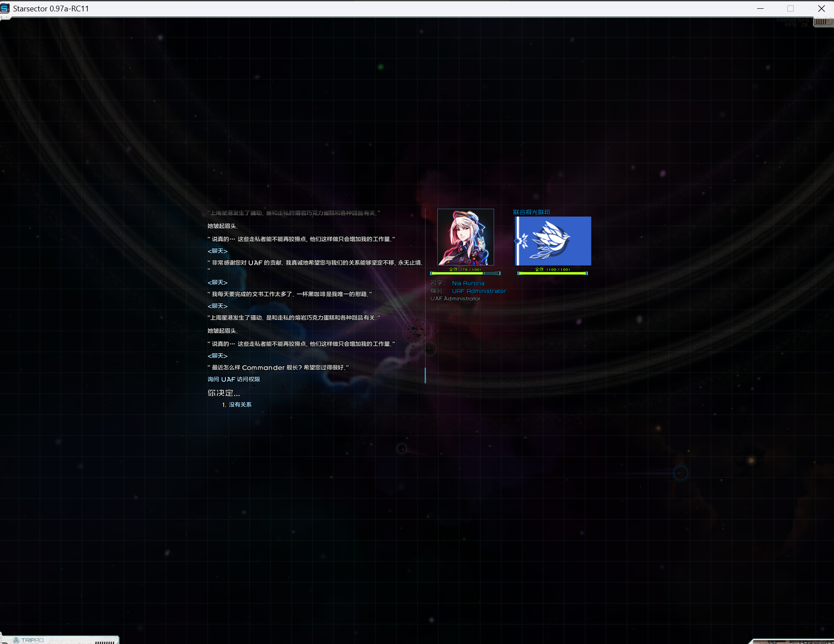Click the Commander greeting dialog line
Viewport: 834px width, 644px height.
pyautogui.click(x=278, y=368)
